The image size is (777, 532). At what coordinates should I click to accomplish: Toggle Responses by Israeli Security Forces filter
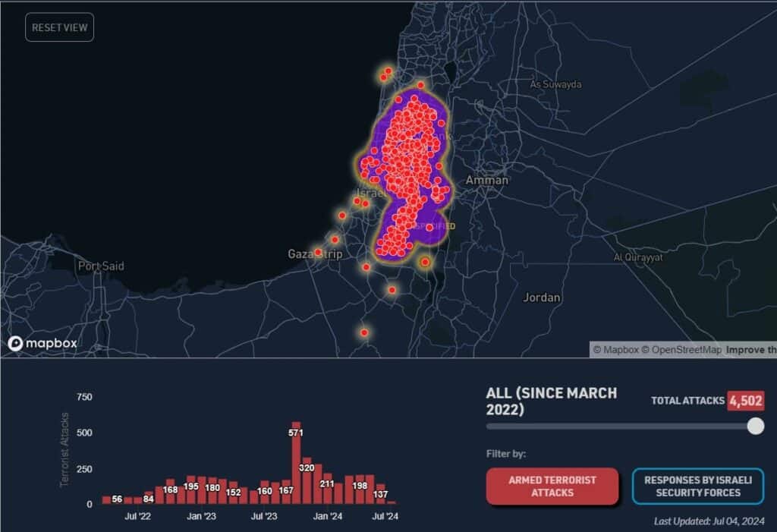(697, 486)
